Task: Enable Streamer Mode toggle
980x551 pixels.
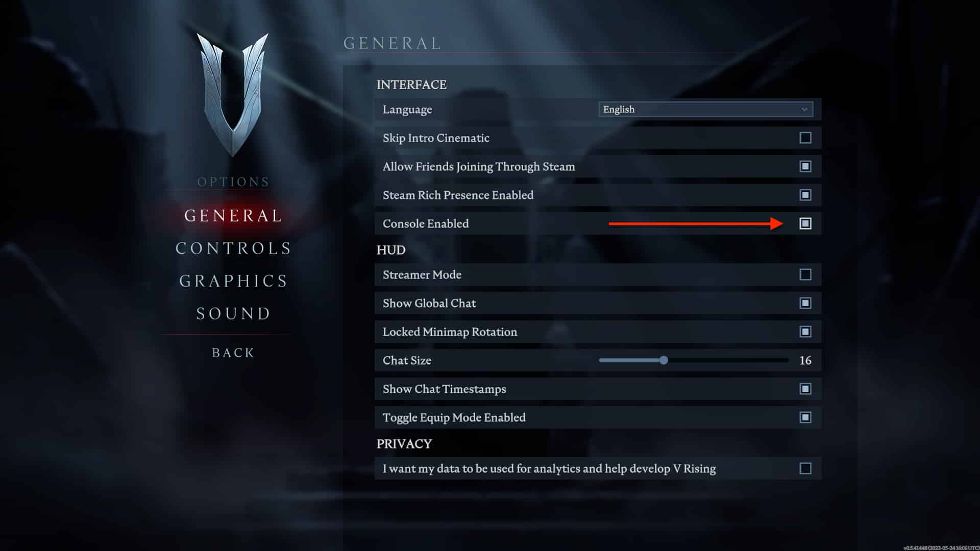Action: click(x=805, y=274)
